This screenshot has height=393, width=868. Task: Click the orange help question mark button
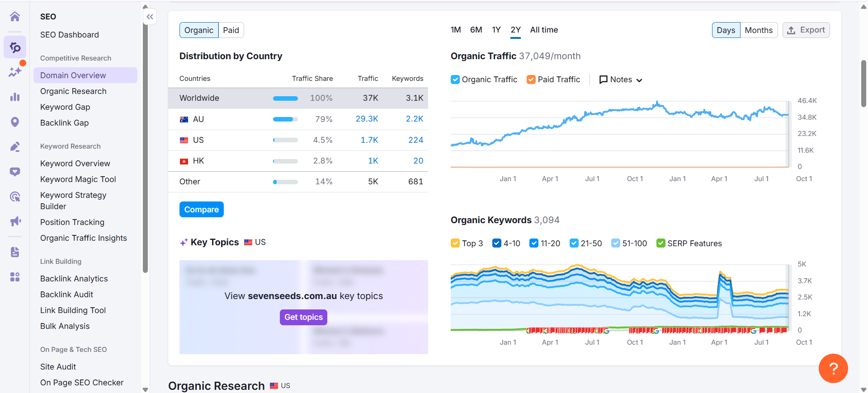(x=833, y=368)
